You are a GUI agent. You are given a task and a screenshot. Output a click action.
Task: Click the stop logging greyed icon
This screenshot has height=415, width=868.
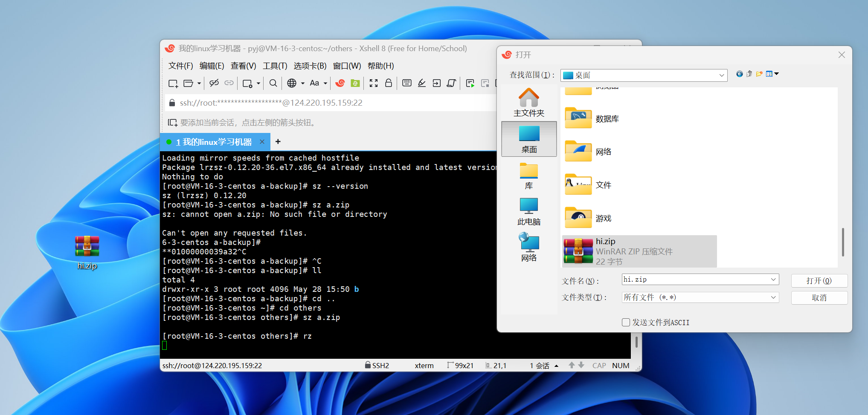click(485, 84)
